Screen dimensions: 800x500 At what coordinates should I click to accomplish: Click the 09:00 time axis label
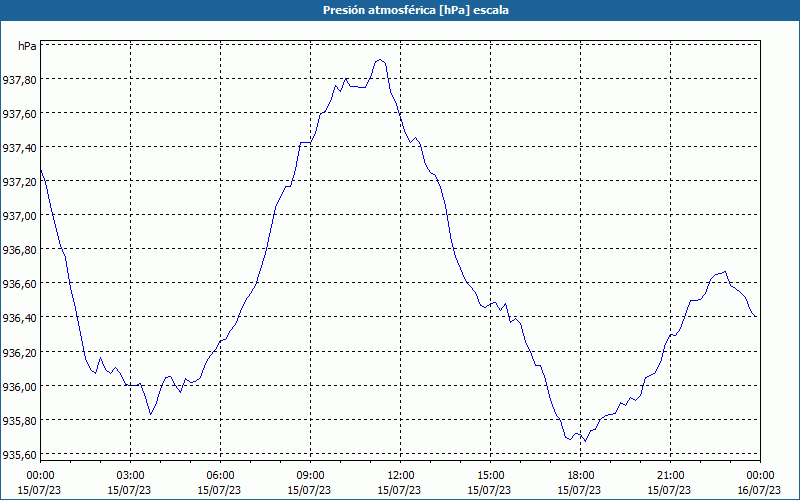[311, 476]
